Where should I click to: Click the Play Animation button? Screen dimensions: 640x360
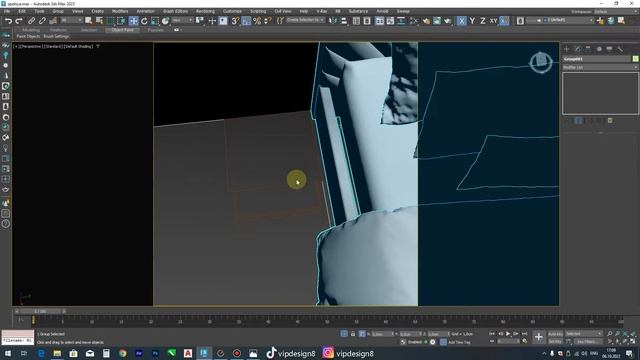click(x=508, y=334)
